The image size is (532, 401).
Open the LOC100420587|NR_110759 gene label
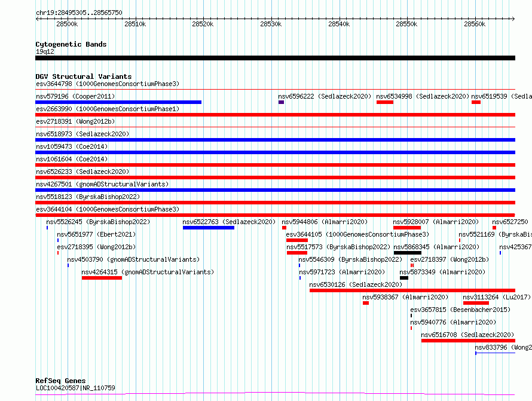pyautogui.click(x=75, y=388)
